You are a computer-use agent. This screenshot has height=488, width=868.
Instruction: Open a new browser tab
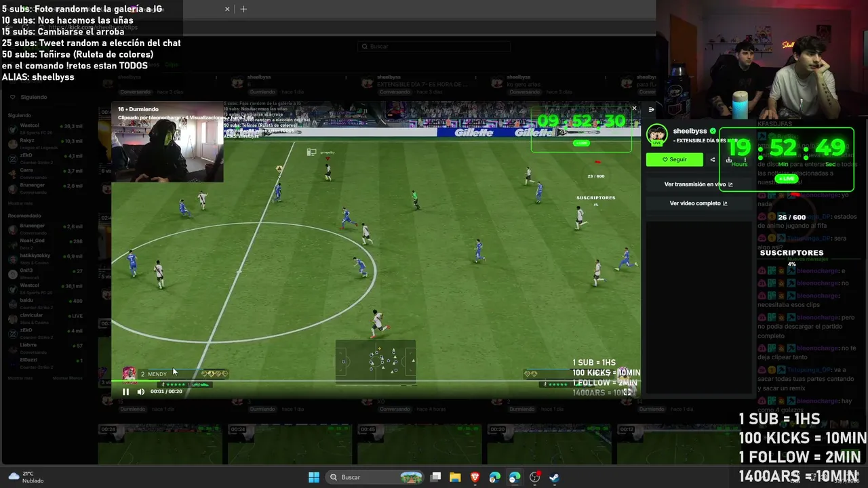tap(243, 9)
